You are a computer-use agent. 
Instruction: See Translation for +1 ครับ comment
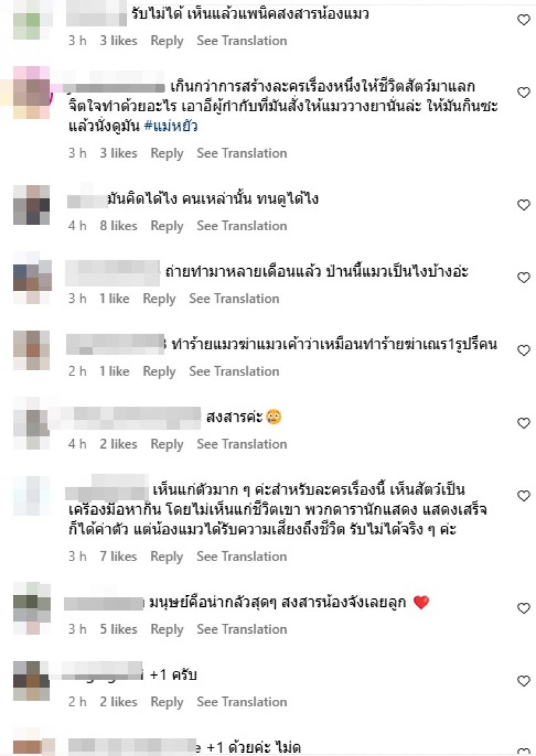241,702
